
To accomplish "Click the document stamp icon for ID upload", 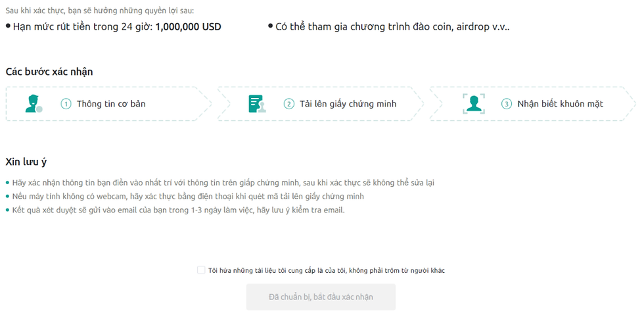I will coord(257,104).
